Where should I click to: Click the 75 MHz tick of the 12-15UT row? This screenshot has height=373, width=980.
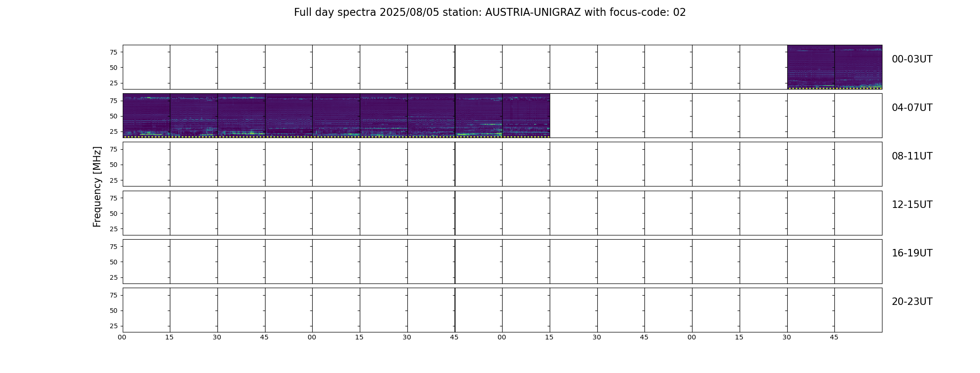click(113, 198)
